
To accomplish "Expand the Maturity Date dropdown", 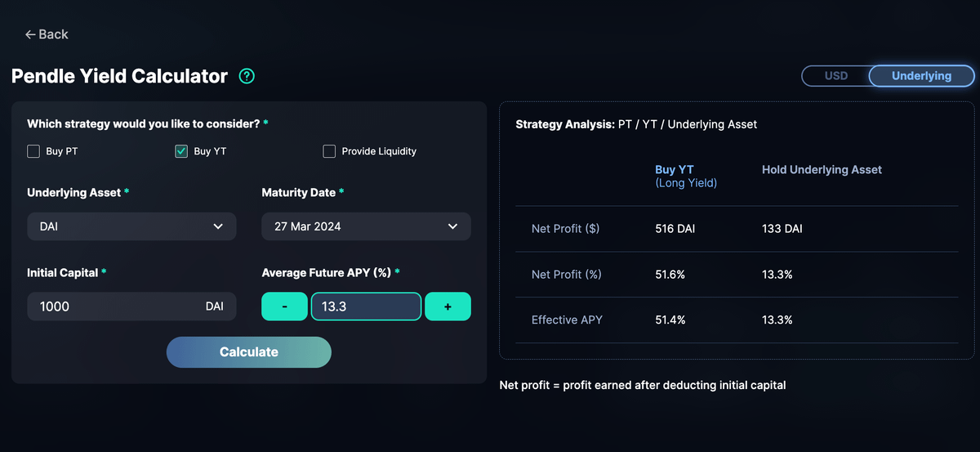I will [366, 226].
